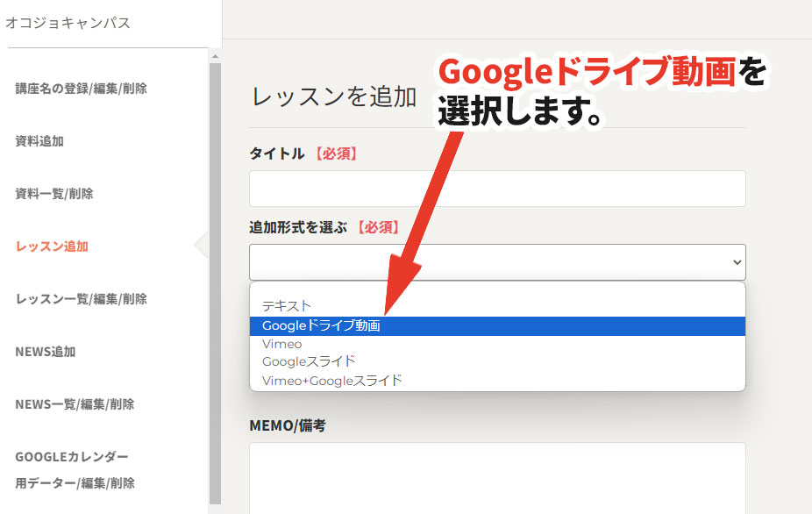
Task: Open レッスン一覧/編集/削除 sidebar item
Action: (81, 299)
